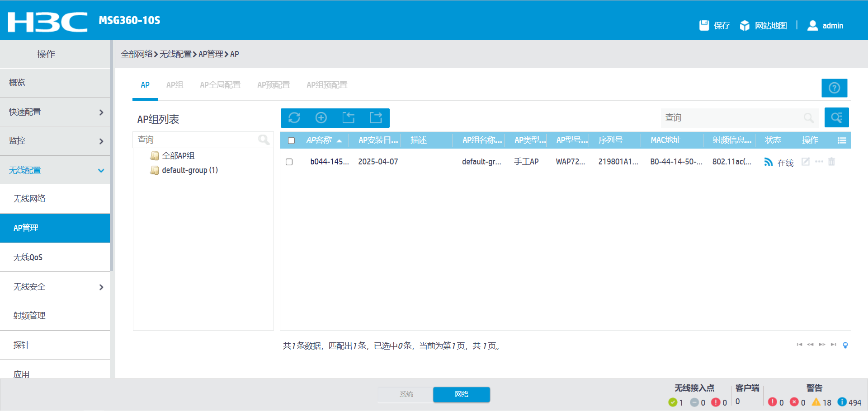This screenshot has height=411, width=868.
Task: Click the 2025-04-07 install date cell
Action: 378,162
